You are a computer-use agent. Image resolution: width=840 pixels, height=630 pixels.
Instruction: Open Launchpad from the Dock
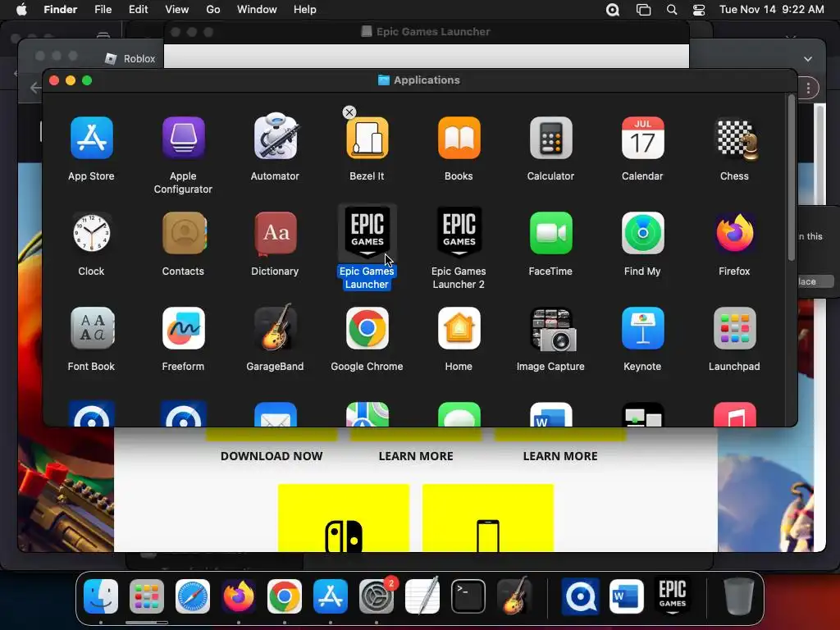click(x=147, y=596)
